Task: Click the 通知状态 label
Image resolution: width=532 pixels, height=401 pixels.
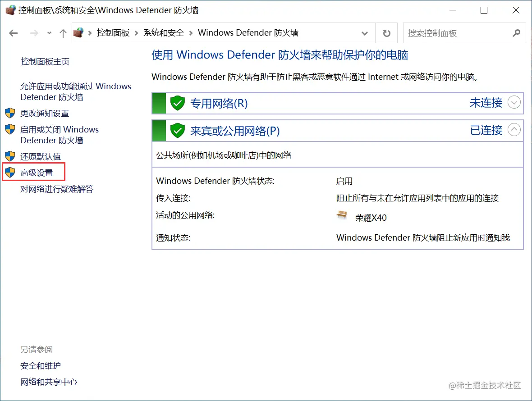Action: (173, 238)
